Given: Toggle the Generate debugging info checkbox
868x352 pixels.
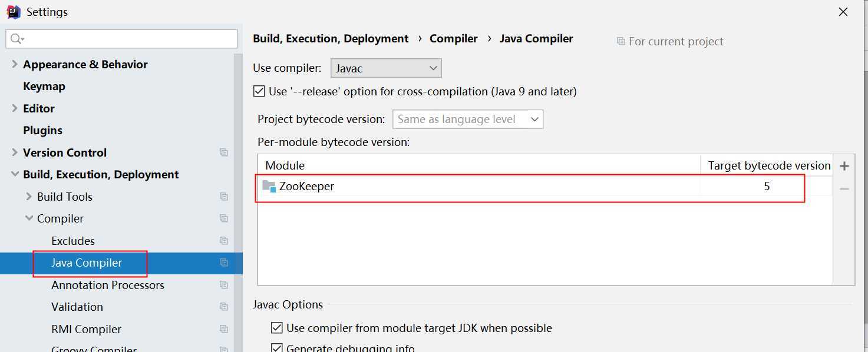Looking at the screenshot, I should tap(276, 348).
